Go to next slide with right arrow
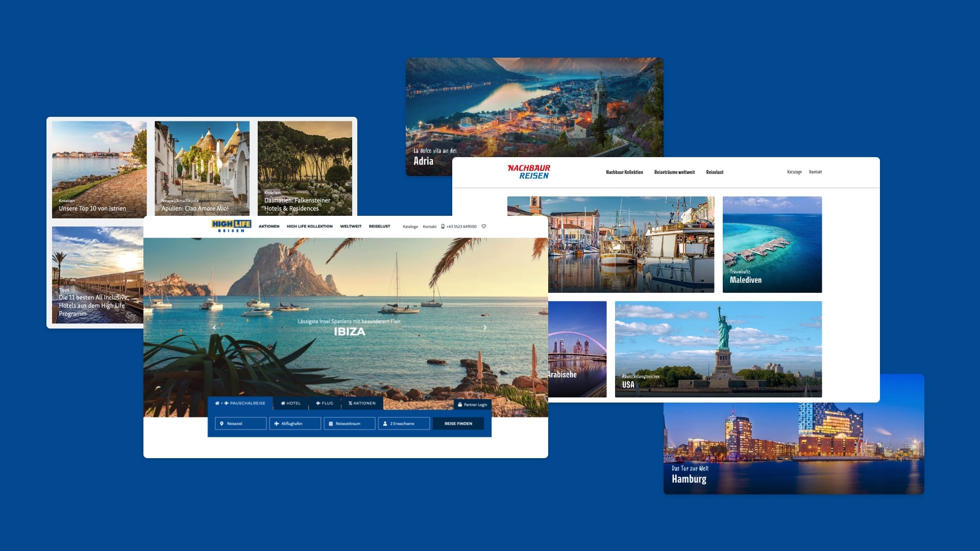The height and width of the screenshot is (551, 980). [x=485, y=328]
